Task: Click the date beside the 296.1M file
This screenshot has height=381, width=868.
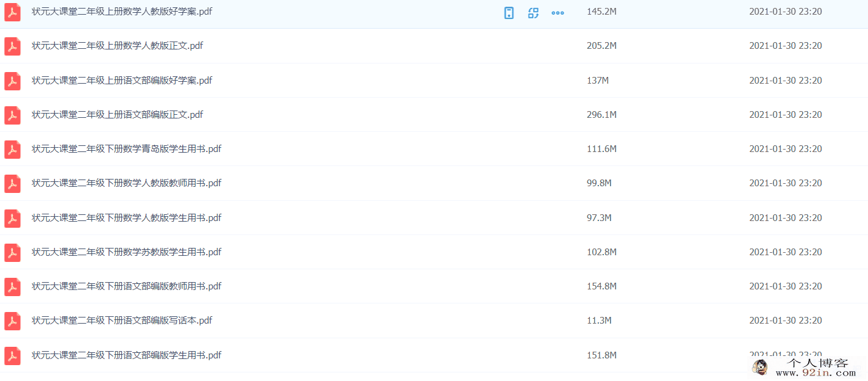Action: pos(786,114)
